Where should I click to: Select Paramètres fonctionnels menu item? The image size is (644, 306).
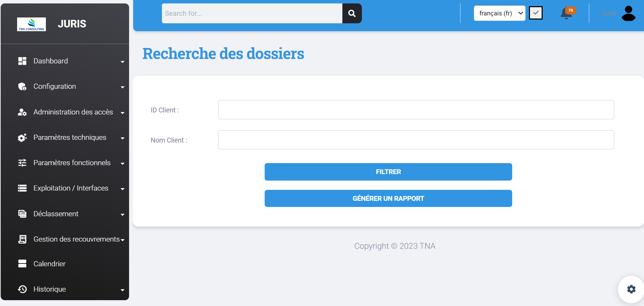tap(72, 163)
